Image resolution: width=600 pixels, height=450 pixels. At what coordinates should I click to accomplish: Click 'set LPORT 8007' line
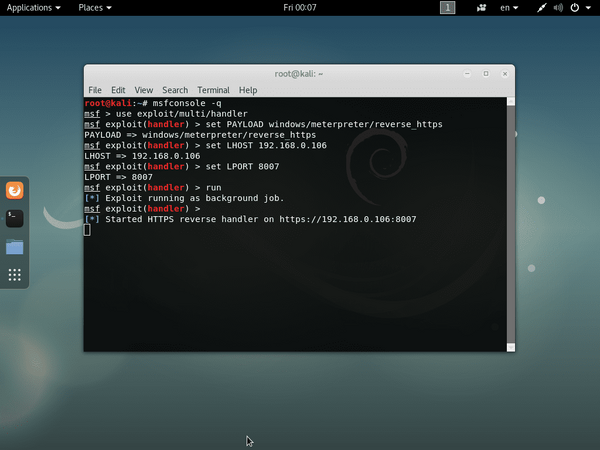click(x=242, y=166)
